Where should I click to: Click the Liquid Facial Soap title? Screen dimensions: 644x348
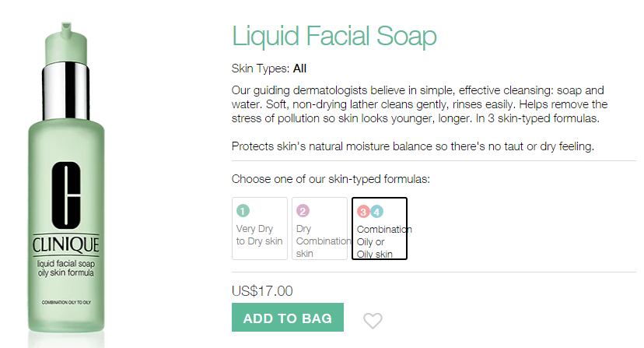(334, 36)
